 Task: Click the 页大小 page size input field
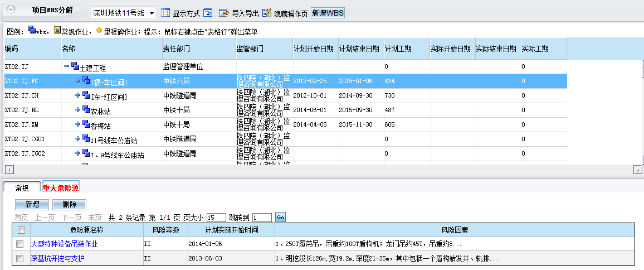pyautogui.click(x=216, y=218)
